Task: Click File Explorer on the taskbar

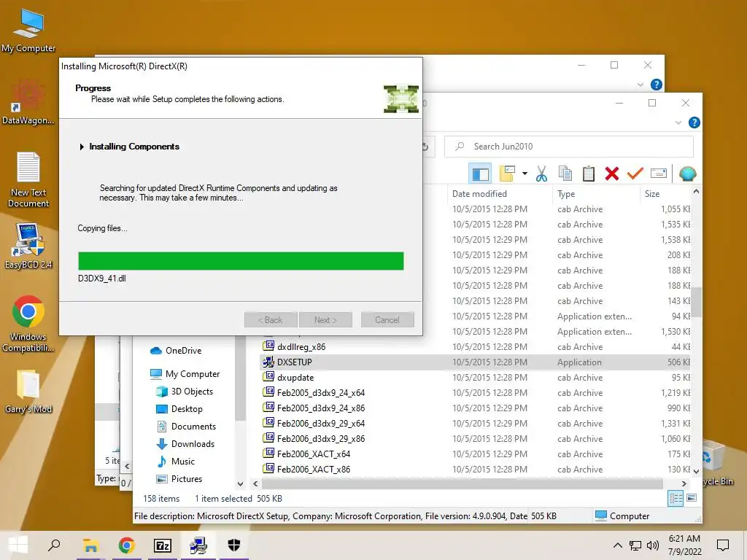Action: pos(90,545)
